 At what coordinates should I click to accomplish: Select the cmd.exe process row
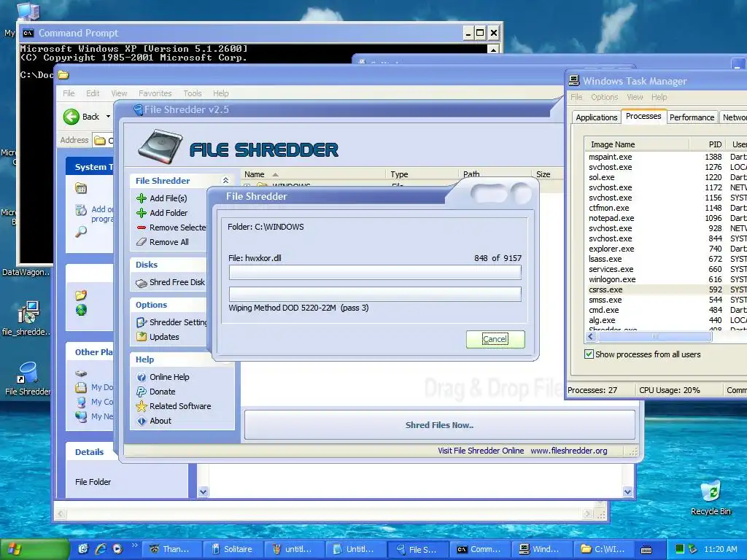point(666,310)
